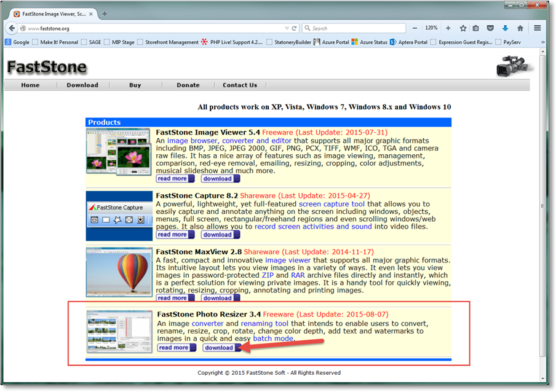Click the address bar showing www.faststone.org
Viewport: 556px width, 392px height.
click(153, 28)
